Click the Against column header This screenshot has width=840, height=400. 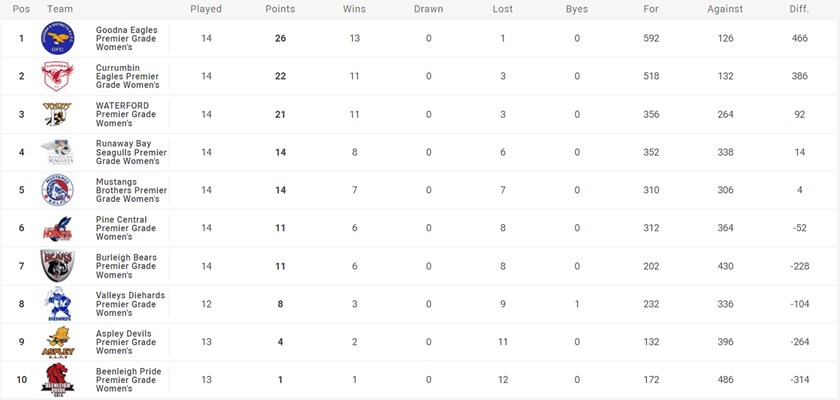[725, 9]
